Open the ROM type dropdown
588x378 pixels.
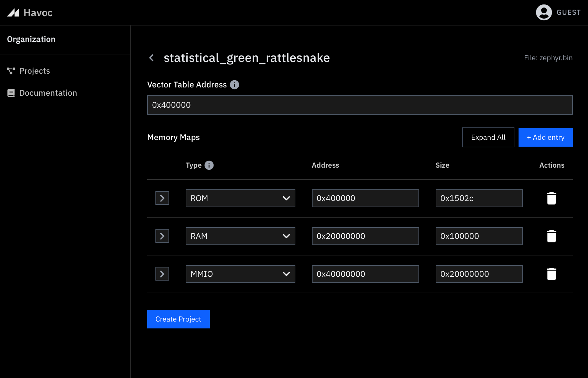pyautogui.click(x=240, y=198)
